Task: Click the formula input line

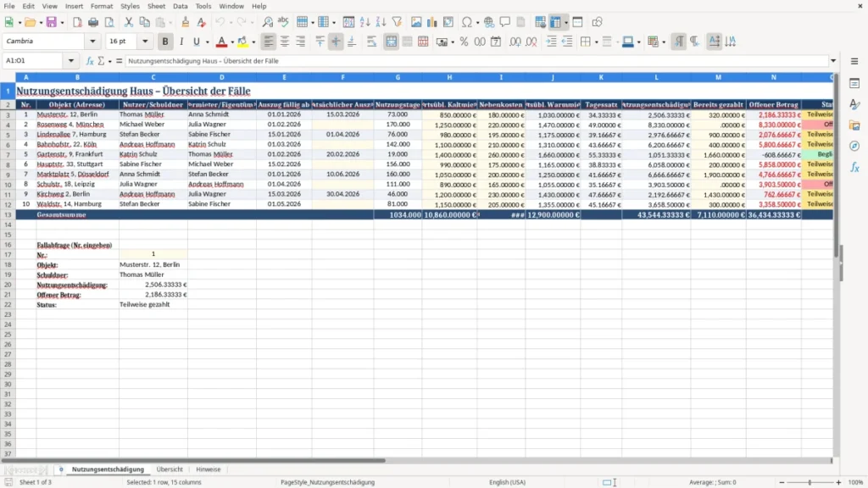Action: pos(476,61)
